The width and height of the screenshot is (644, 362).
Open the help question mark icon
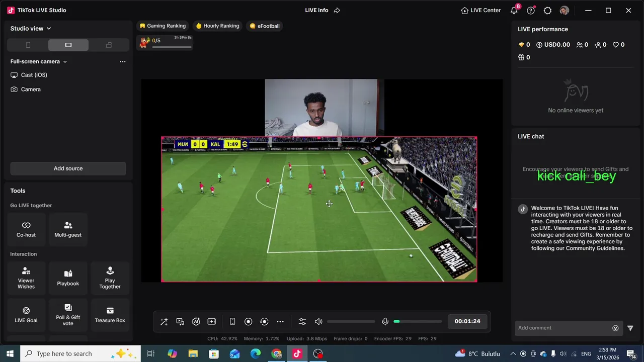(x=531, y=10)
